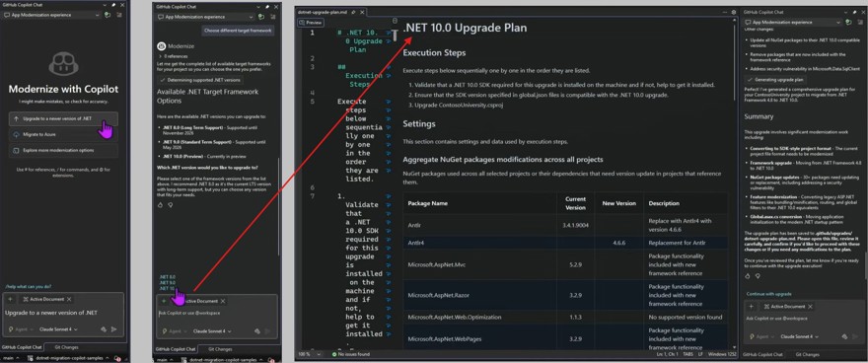The width and height of the screenshot is (868, 363).
Task: Select GitHub Copilot Chat tab in left panel
Action: click(x=22, y=347)
